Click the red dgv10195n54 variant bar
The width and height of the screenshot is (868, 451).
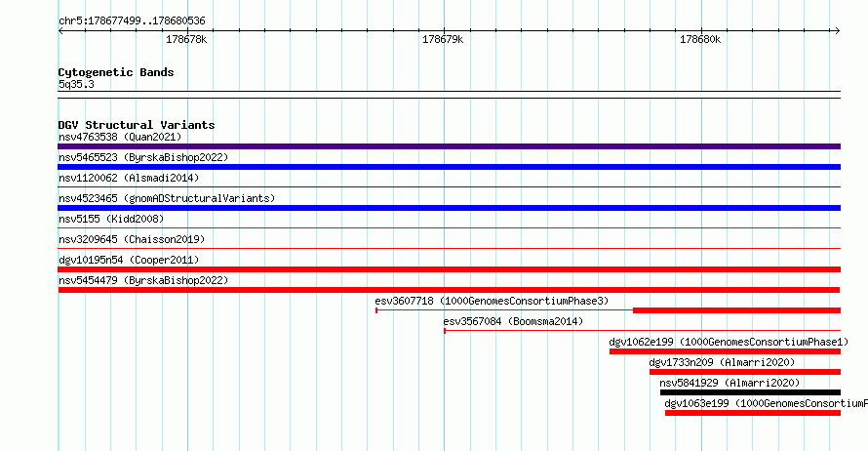(449, 269)
